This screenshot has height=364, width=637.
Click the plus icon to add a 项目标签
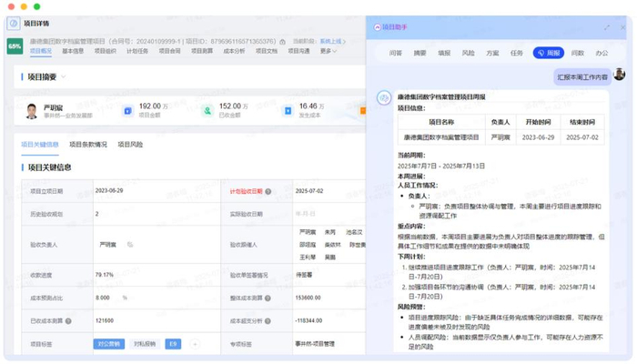pyautogui.click(x=197, y=345)
